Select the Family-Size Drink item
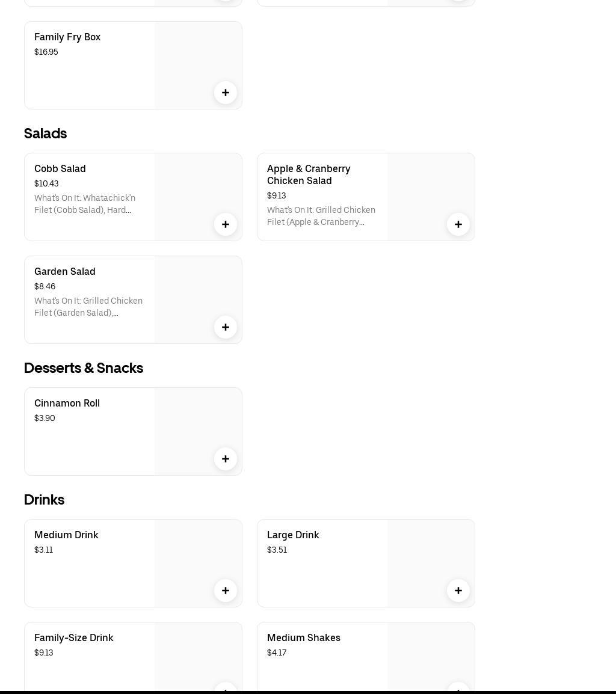The image size is (616, 694). [x=74, y=638]
